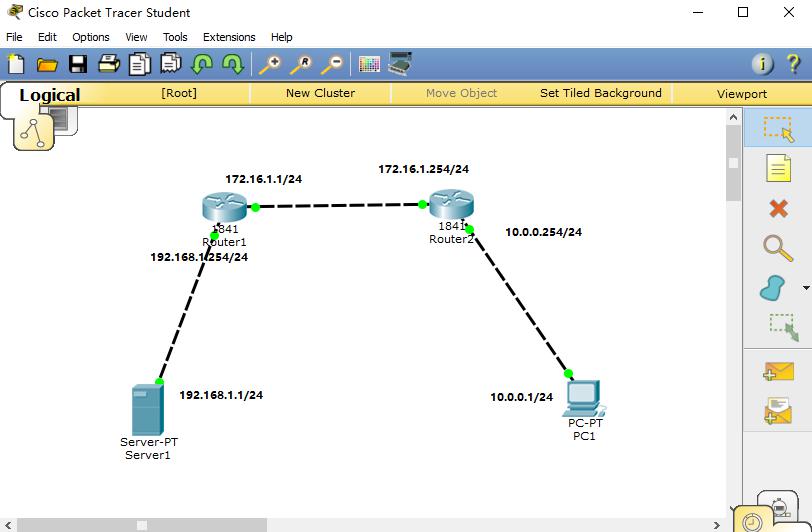Select the Router2 device

(x=451, y=204)
